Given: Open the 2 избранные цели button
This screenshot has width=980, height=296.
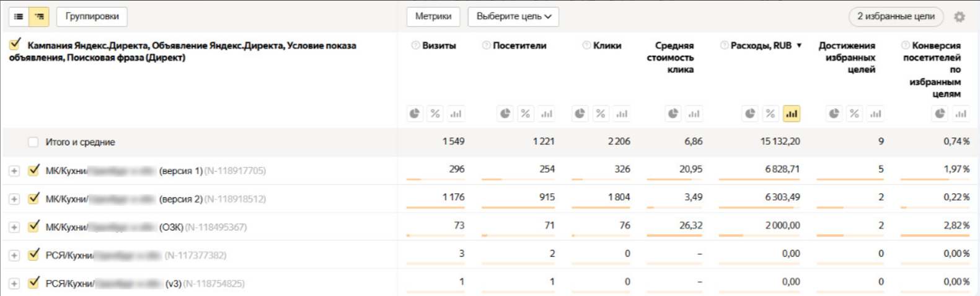Looking at the screenshot, I should point(896,17).
